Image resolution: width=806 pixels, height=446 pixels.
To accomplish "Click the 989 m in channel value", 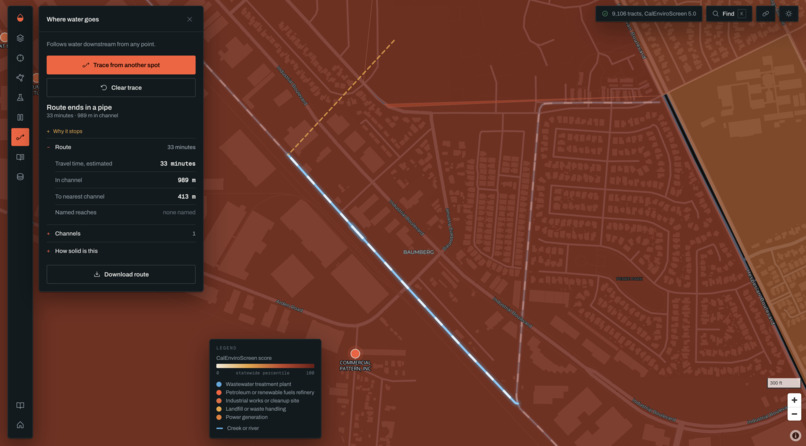I will pyautogui.click(x=187, y=180).
